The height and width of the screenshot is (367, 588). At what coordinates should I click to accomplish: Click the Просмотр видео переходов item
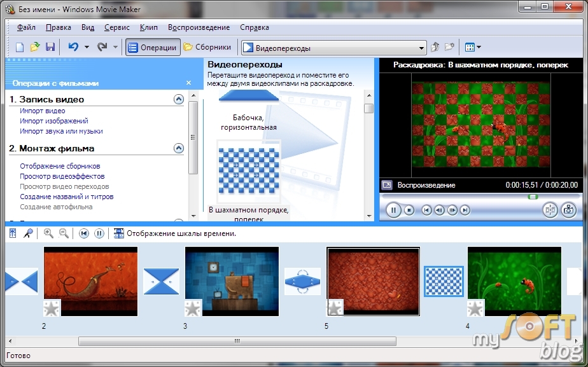tap(64, 186)
